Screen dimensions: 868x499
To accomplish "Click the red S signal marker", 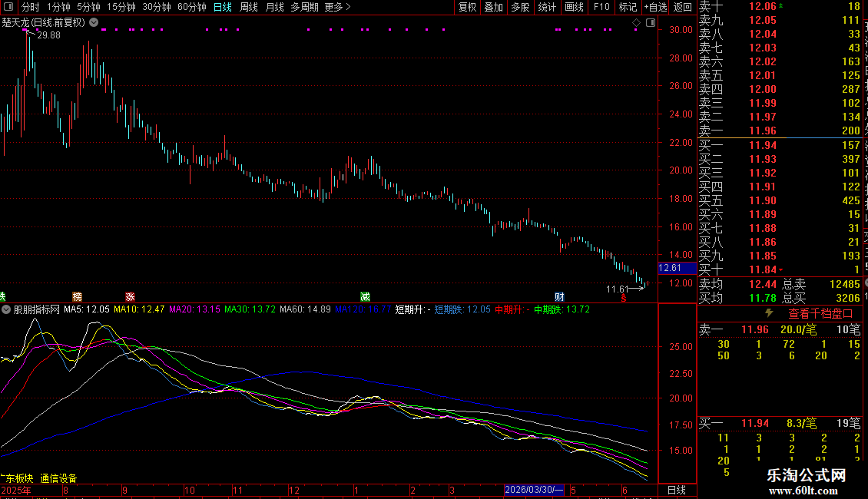I will coord(623,298).
